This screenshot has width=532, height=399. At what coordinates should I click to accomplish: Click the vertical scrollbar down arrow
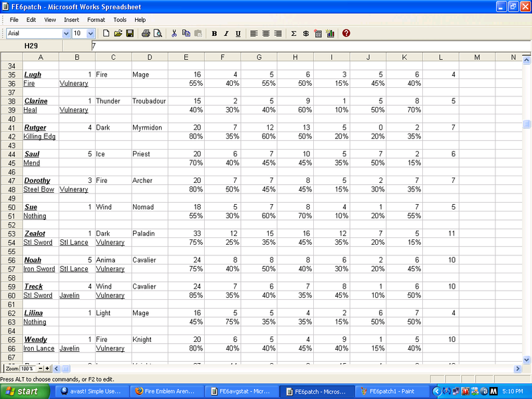tap(527, 359)
